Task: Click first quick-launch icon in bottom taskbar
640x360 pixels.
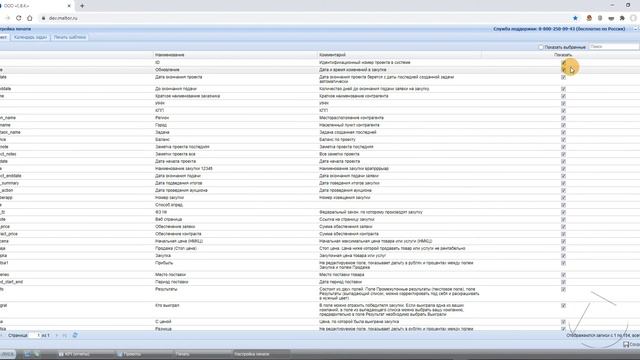Action: [28, 354]
